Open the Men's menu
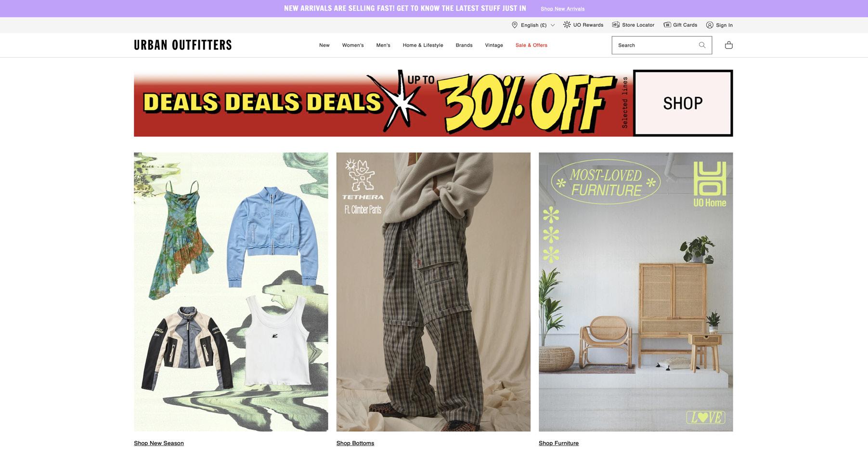The width and height of the screenshot is (868, 455). 383,45
